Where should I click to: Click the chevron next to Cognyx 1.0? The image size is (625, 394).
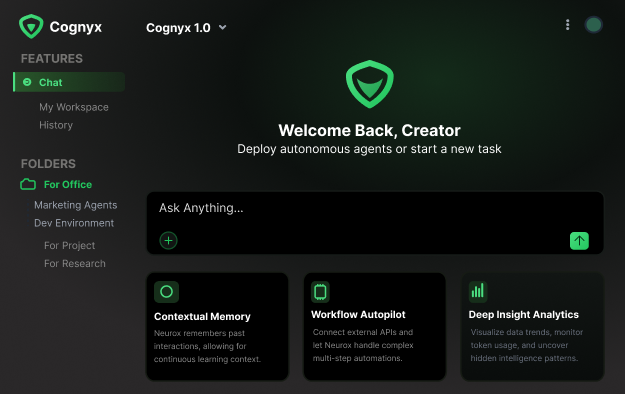222,28
